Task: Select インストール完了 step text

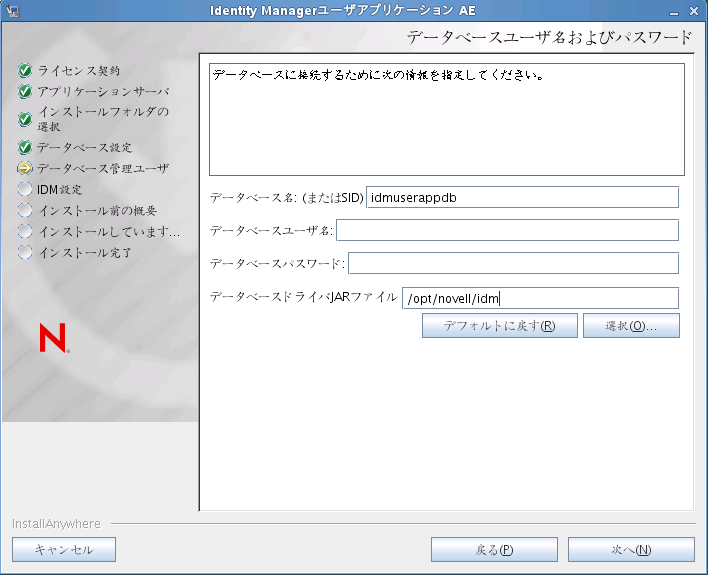Action: [84, 252]
